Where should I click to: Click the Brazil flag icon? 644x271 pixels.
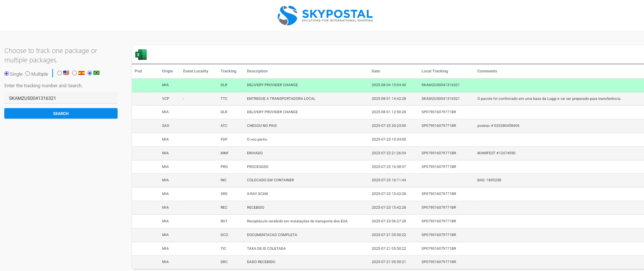tap(97, 73)
